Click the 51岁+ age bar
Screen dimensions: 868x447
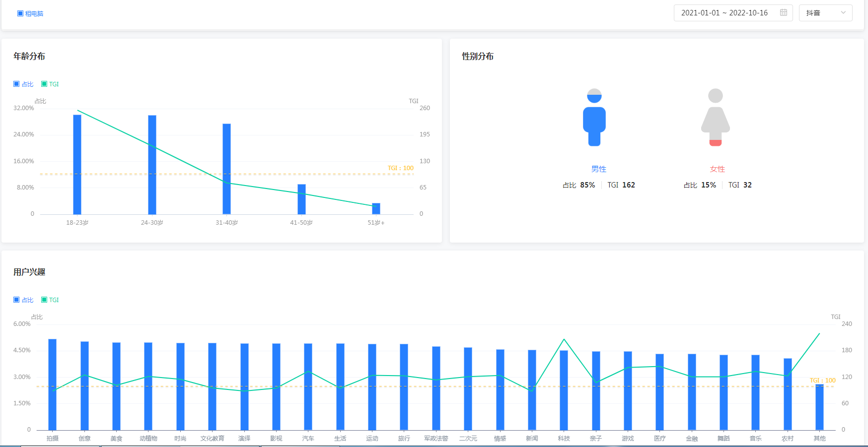[376, 209]
